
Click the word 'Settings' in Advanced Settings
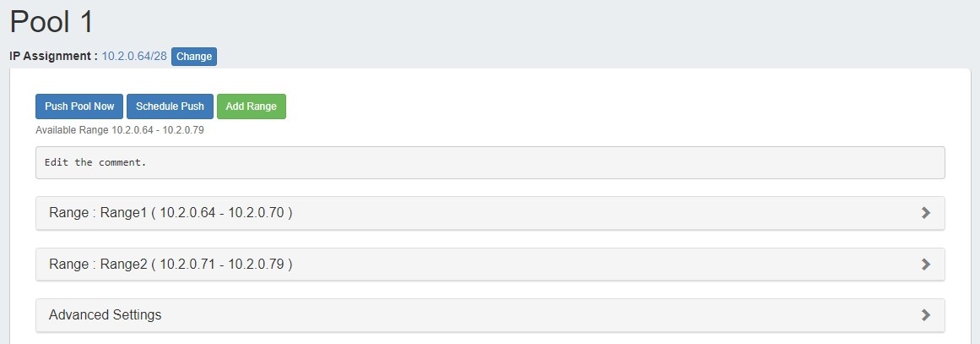135,315
